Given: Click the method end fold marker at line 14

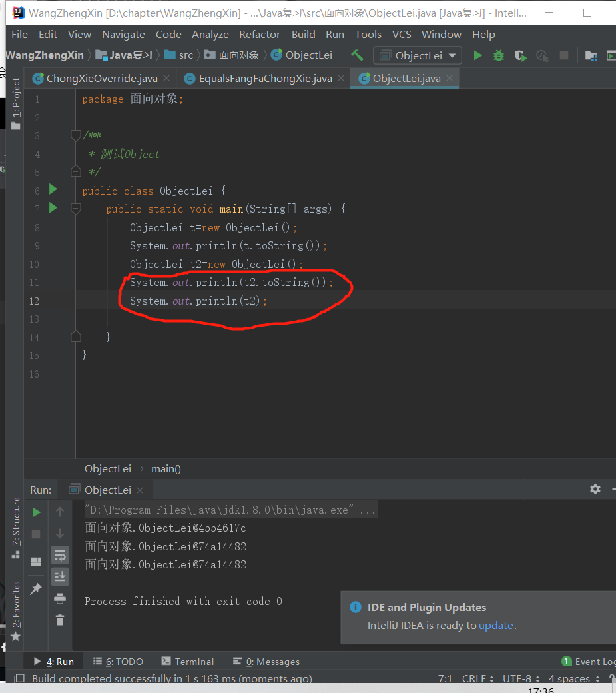Looking at the screenshot, I should (x=76, y=337).
